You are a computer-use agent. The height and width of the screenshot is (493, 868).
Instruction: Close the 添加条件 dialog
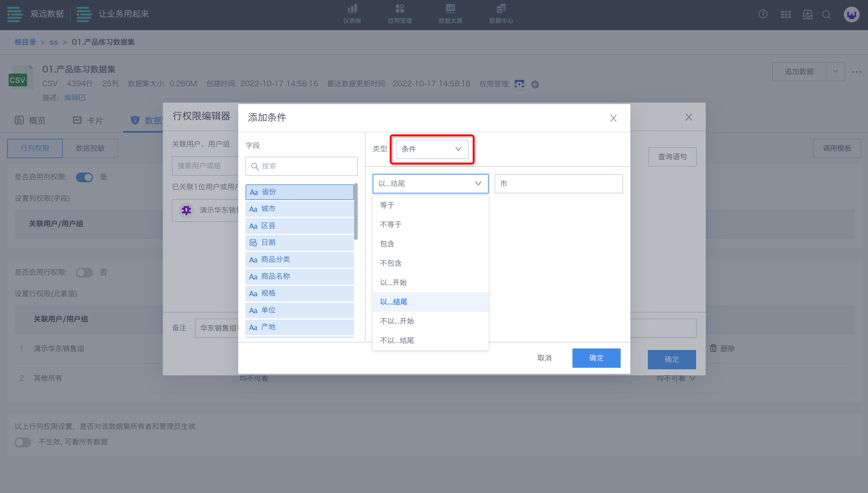[x=613, y=118]
